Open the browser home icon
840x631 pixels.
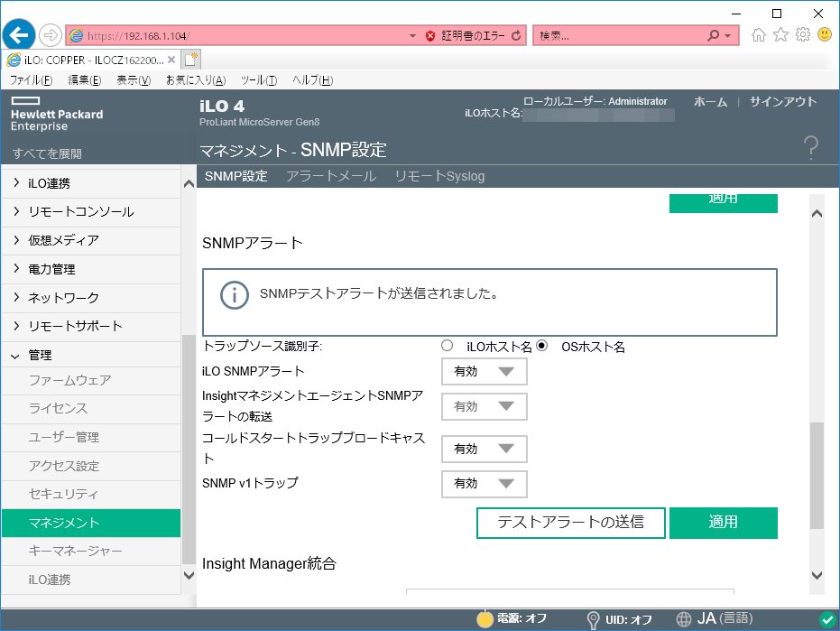pyautogui.click(x=759, y=35)
